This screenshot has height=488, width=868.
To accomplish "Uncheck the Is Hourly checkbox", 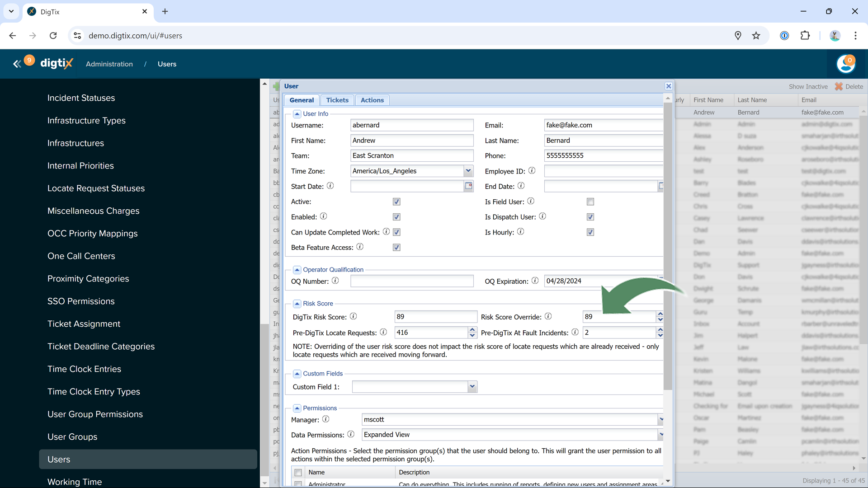I will (x=590, y=232).
